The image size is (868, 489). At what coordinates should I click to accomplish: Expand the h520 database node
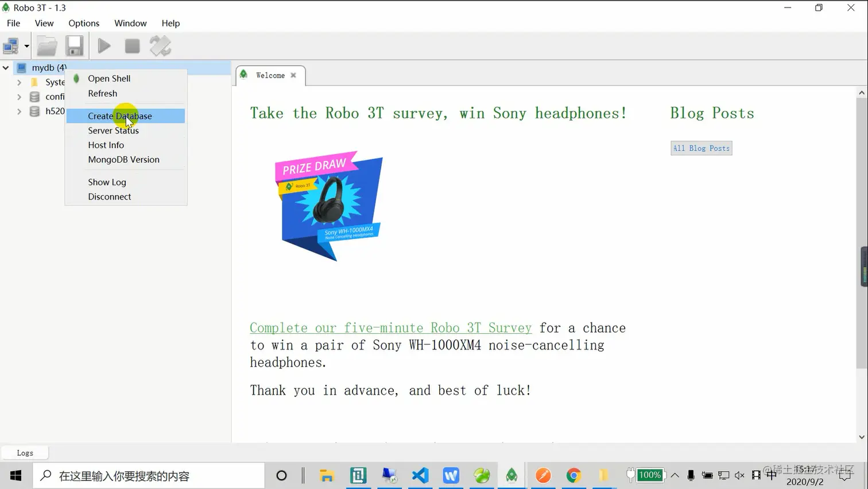[x=19, y=111]
